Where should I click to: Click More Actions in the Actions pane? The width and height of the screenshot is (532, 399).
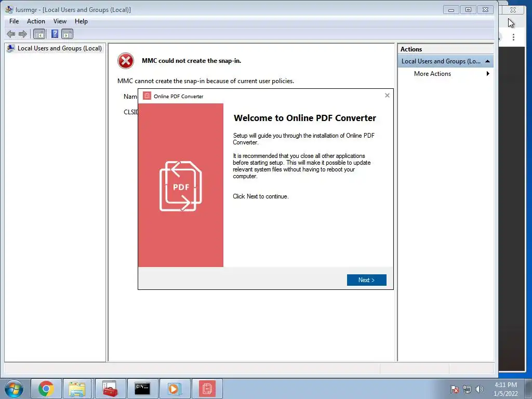(432, 74)
